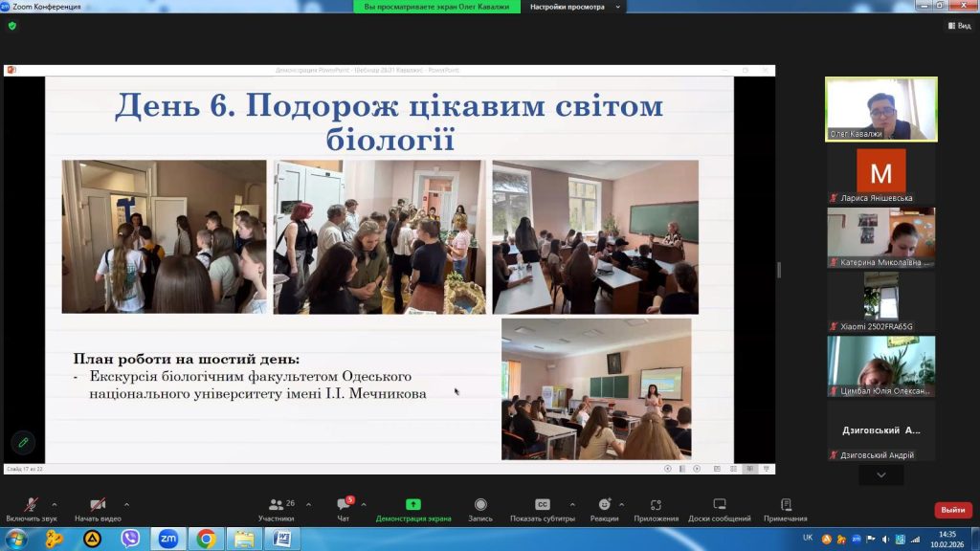Screen dimensions: 980x551
Task: Open the Вид view menu
Action: (x=958, y=26)
